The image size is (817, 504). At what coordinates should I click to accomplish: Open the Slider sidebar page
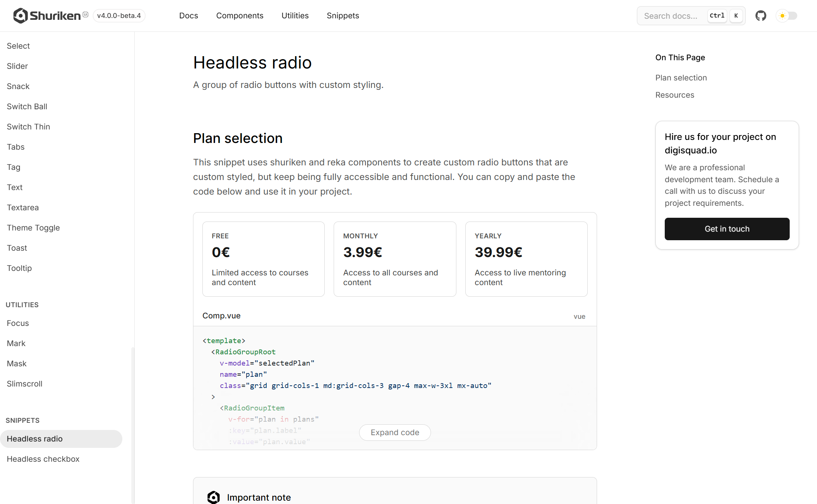pyautogui.click(x=17, y=66)
